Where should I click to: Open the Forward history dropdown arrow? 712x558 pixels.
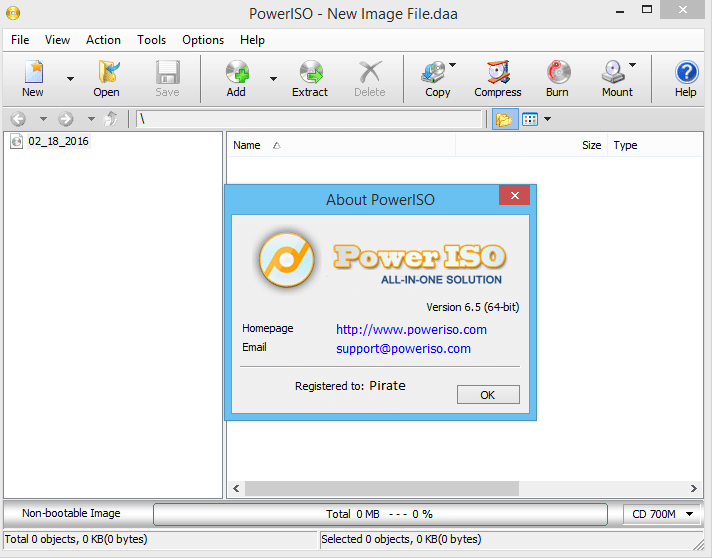91,119
